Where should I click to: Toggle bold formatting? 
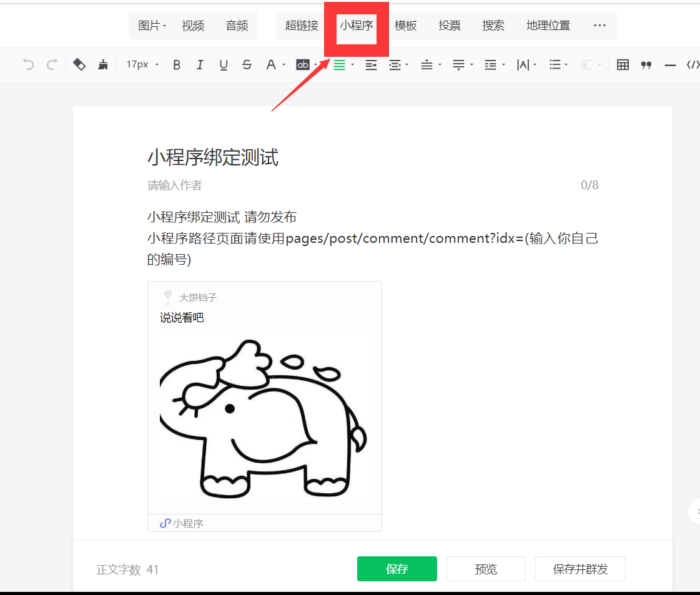[177, 65]
